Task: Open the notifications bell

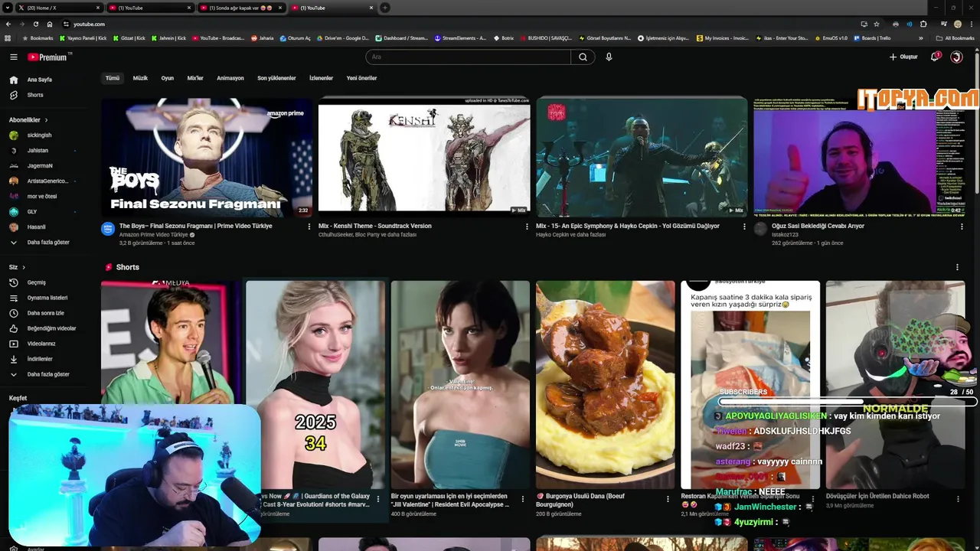Action: coord(935,57)
